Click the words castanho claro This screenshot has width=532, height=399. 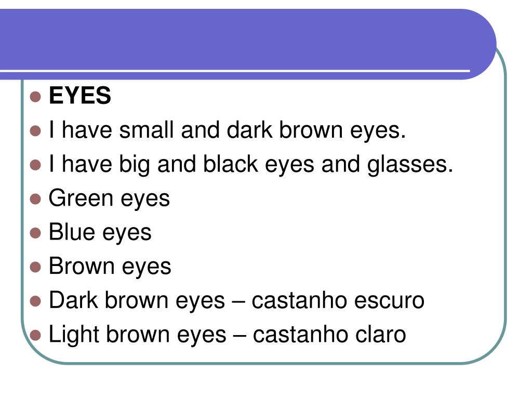(x=329, y=335)
